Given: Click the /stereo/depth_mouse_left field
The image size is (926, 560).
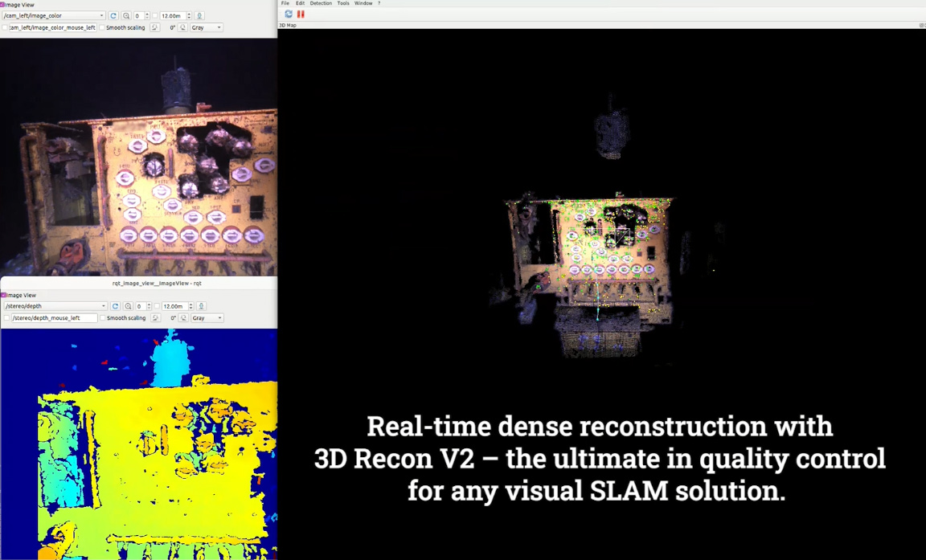Looking at the screenshot, I should click(55, 318).
